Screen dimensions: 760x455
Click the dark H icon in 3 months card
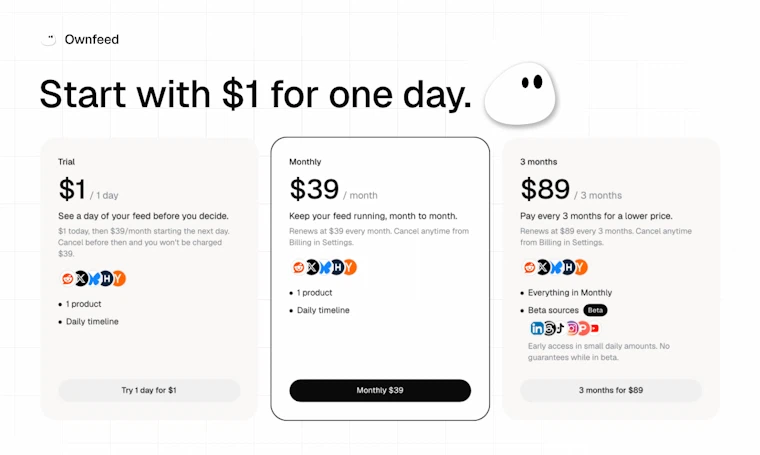(x=568, y=267)
